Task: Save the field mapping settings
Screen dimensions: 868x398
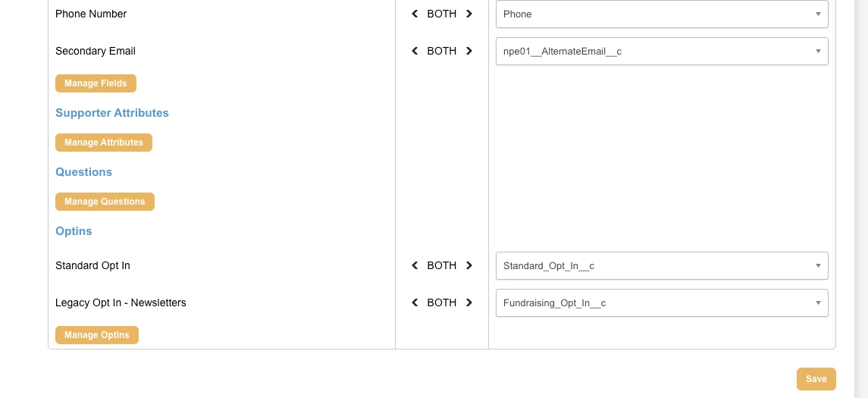Action: coord(816,379)
